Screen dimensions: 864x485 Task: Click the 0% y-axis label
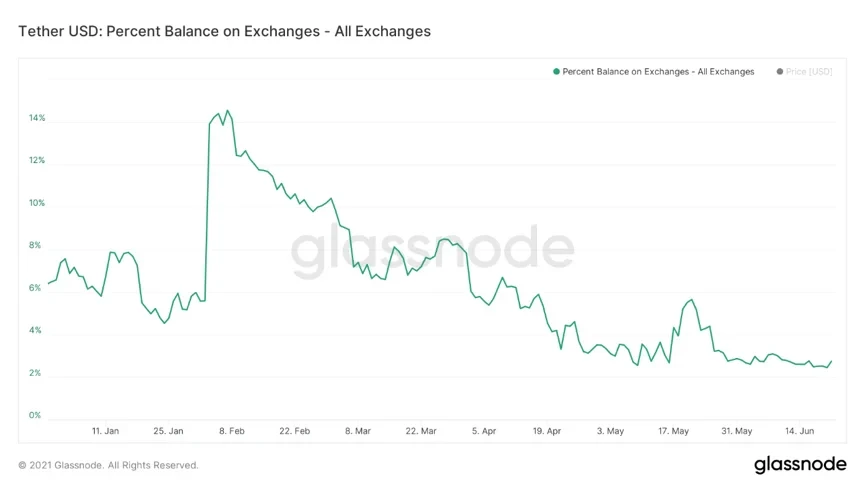34,415
